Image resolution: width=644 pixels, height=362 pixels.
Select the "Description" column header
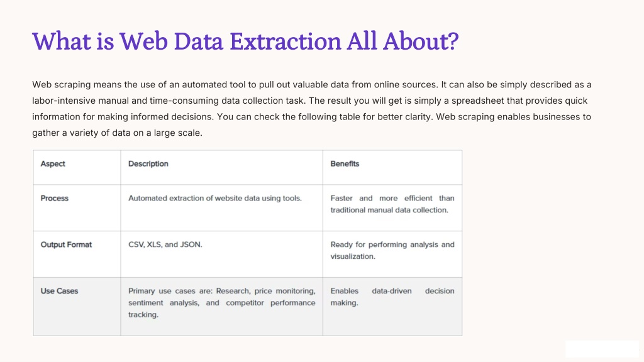(148, 164)
